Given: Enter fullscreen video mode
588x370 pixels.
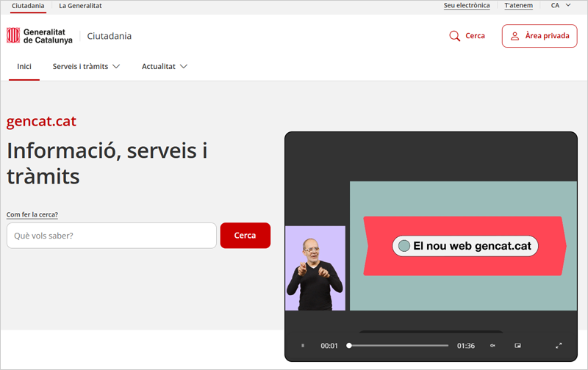Looking at the screenshot, I should tap(559, 346).
